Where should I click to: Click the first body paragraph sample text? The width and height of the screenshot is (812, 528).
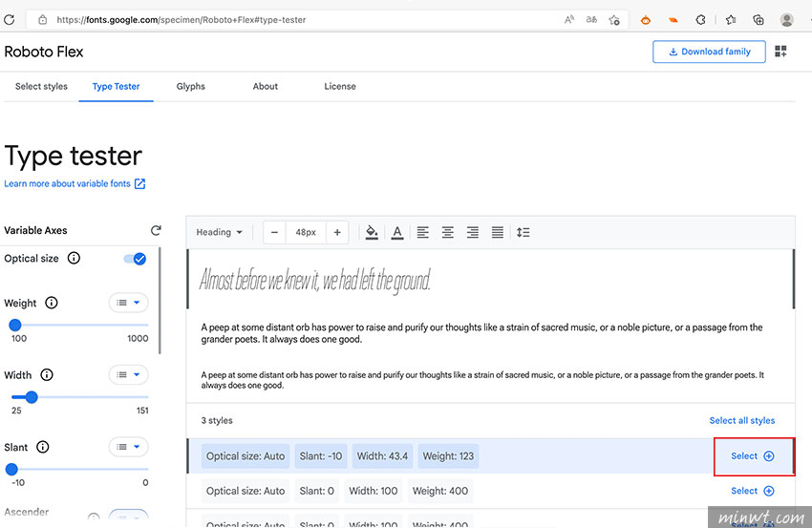481,333
